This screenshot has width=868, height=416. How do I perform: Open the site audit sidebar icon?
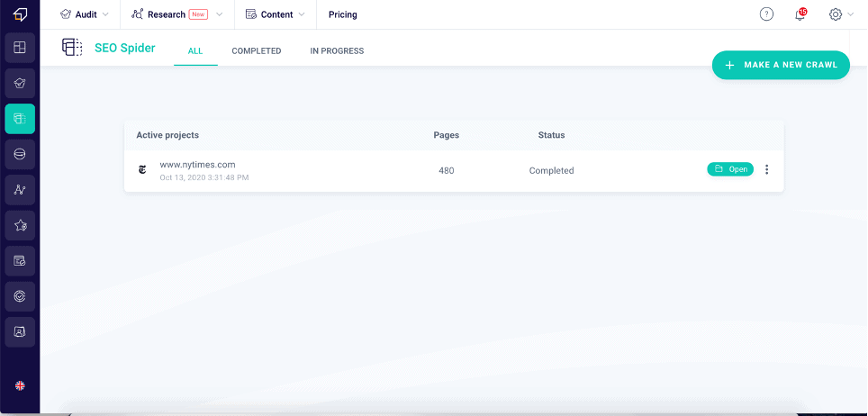point(20,83)
